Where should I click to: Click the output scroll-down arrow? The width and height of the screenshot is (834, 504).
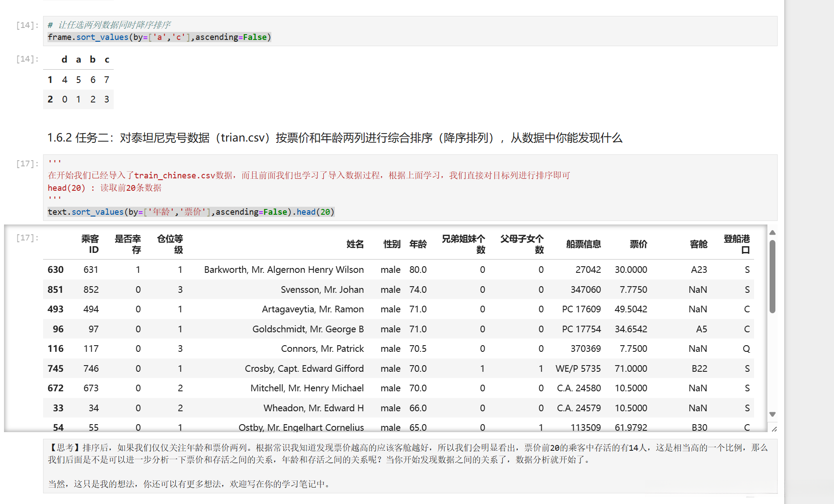point(772,414)
